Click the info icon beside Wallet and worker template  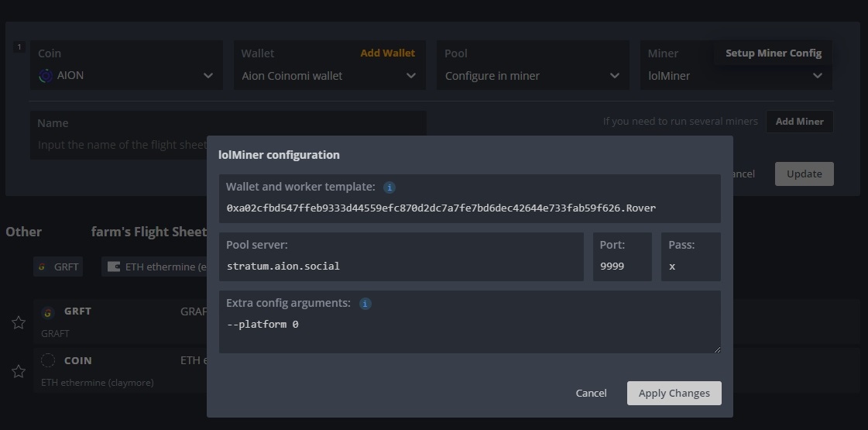tap(389, 187)
